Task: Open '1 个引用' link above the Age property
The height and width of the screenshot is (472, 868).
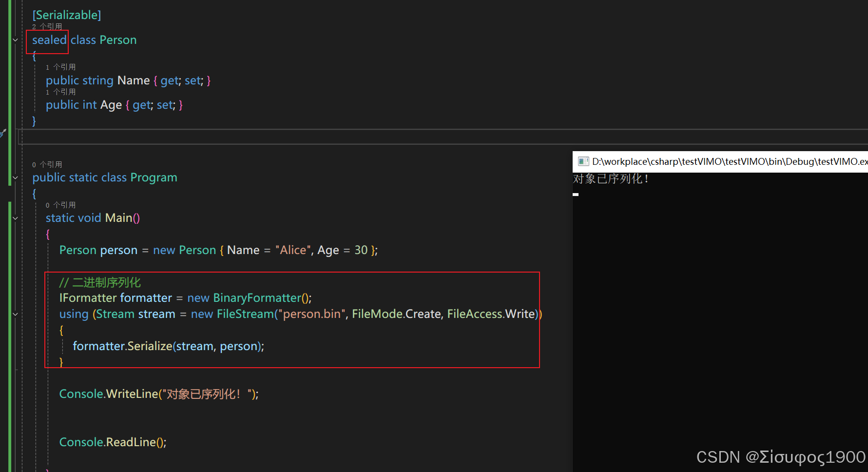Action: [x=61, y=92]
